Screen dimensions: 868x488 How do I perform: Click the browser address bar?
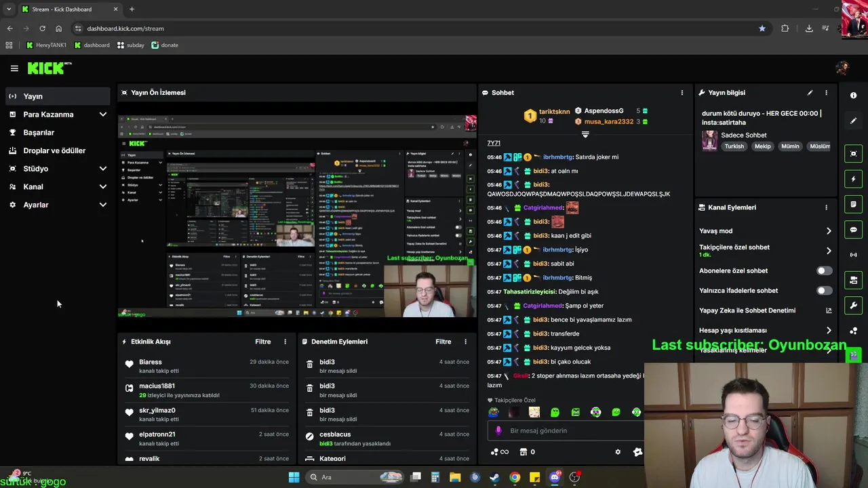[420, 28]
